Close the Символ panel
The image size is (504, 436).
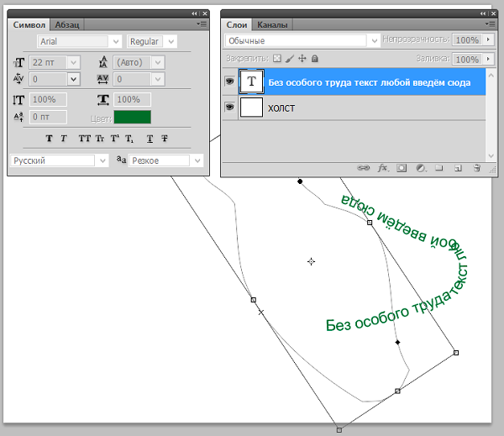coord(205,13)
